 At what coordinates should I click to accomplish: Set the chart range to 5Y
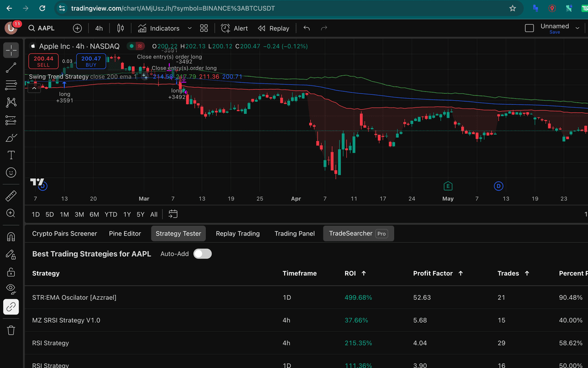(140, 214)
